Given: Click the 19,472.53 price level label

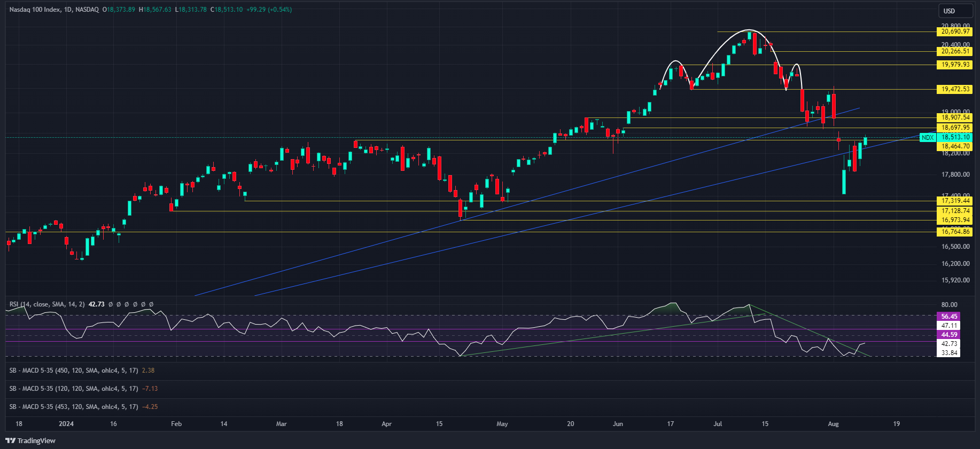Looking at the screenshot, I should pos(955,89).
